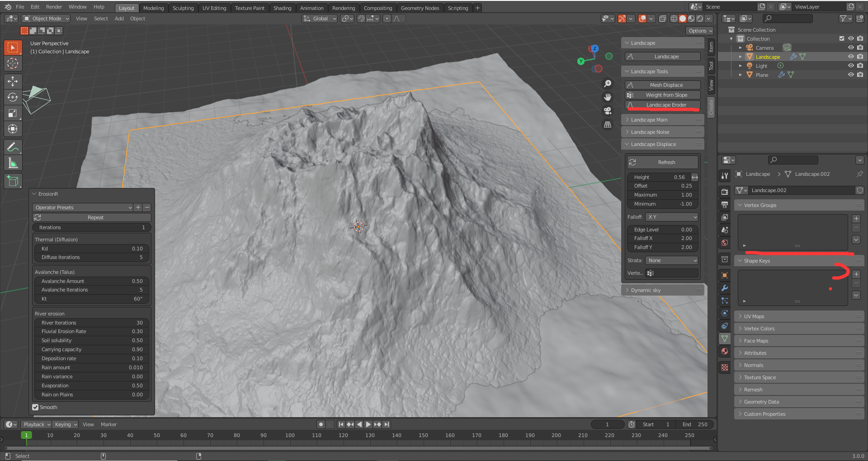Hide Landscape object via eye icon
This screenshot has width=868, height=461.
coord(851,56)
